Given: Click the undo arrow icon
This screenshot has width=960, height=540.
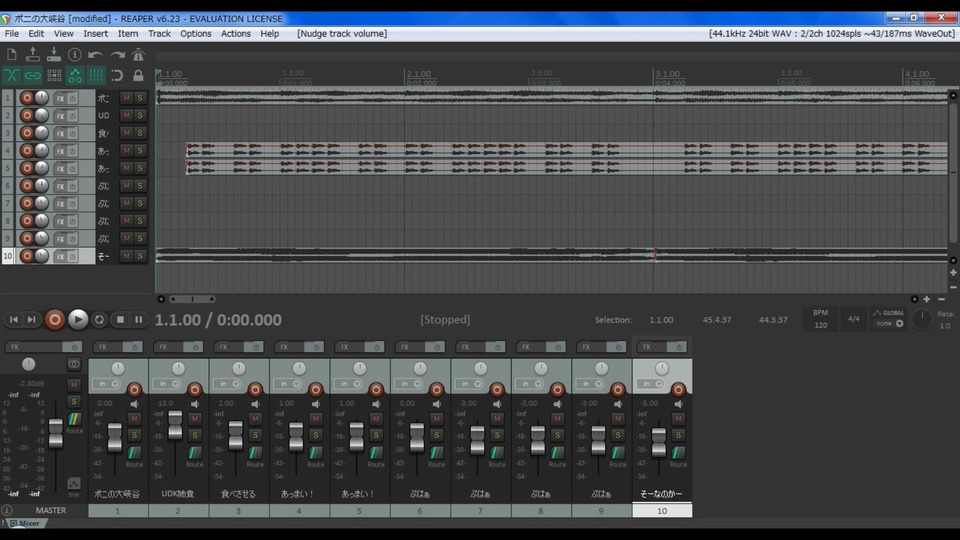Looking at the screenshot, I should [x=96, y=54].
